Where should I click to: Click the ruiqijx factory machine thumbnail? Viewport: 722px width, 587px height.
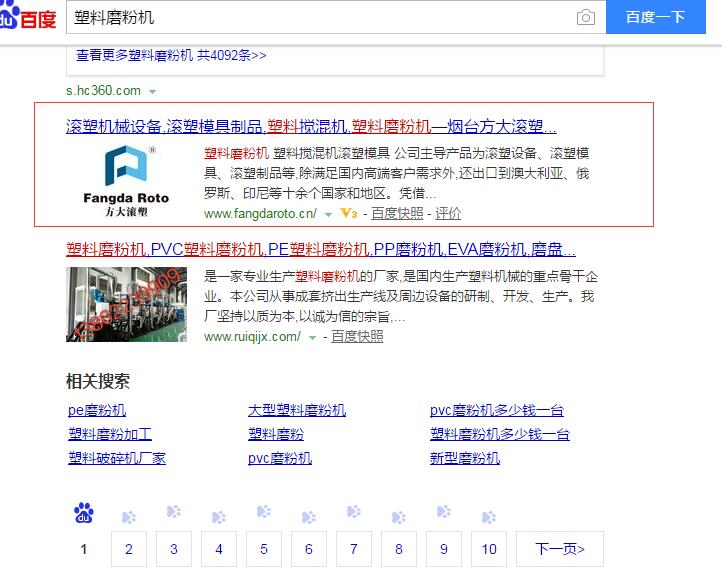126,304
